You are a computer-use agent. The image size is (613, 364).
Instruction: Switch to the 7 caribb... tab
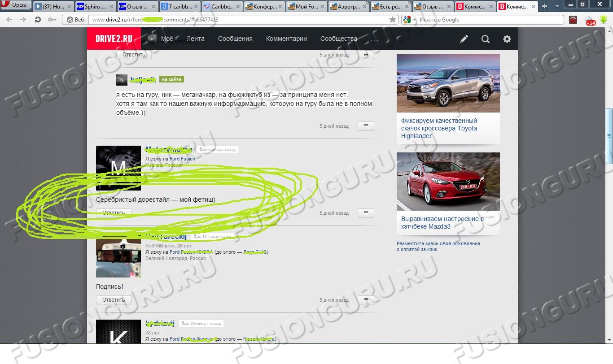(179, 6)
